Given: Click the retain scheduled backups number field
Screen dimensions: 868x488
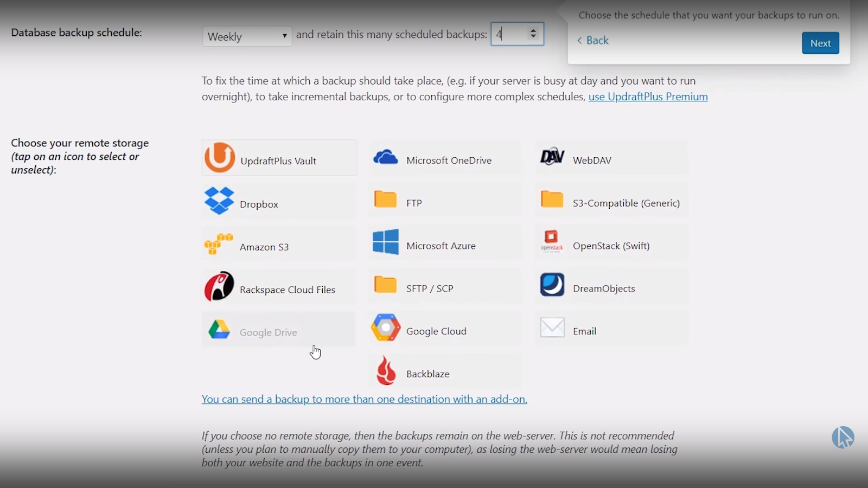Looking at the screenshot, I should click(x=517, y=34).
